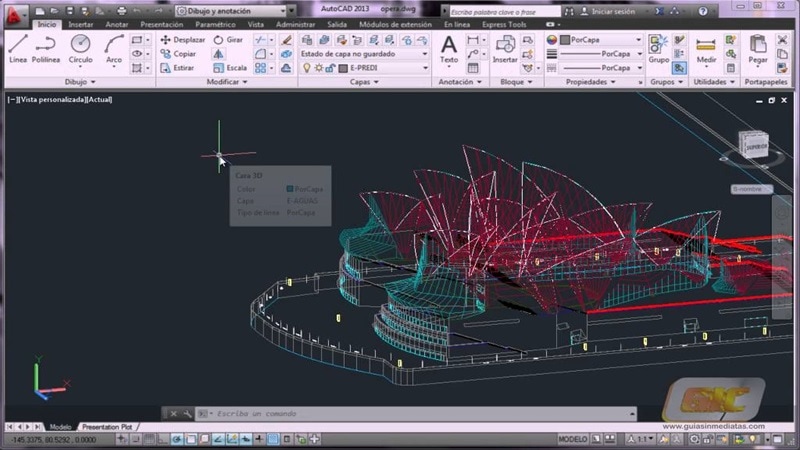The height and width of the screenshot is (450, 800).
Task: Click the Desplazar (move) tool
Action: coord(183,39)
